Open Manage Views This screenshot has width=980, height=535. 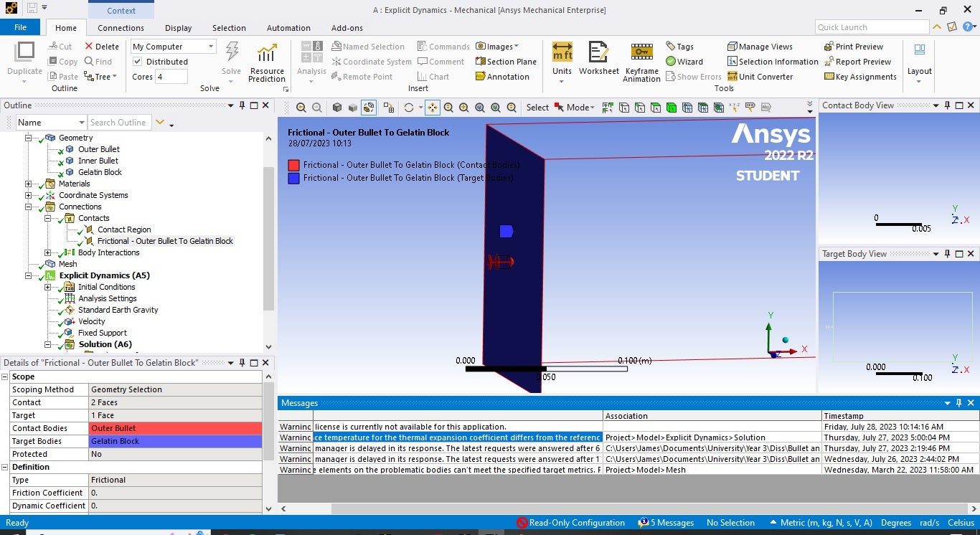760,47
